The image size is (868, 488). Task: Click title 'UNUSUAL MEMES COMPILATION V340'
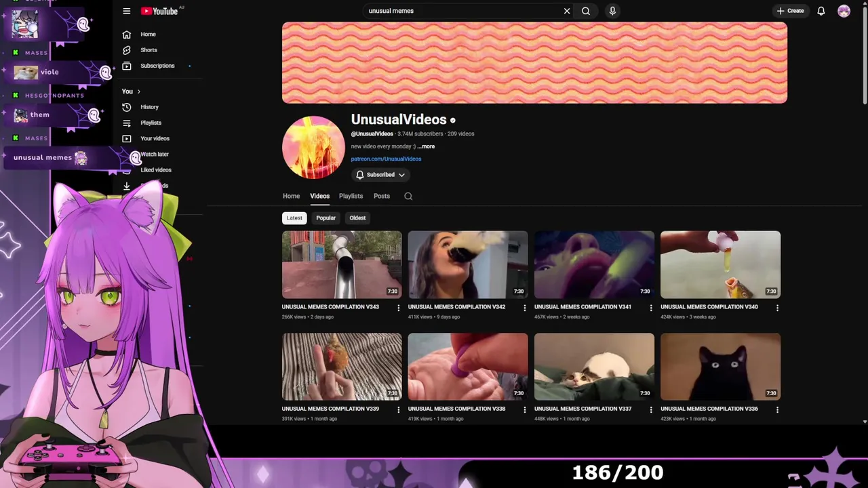click(709, 307)
